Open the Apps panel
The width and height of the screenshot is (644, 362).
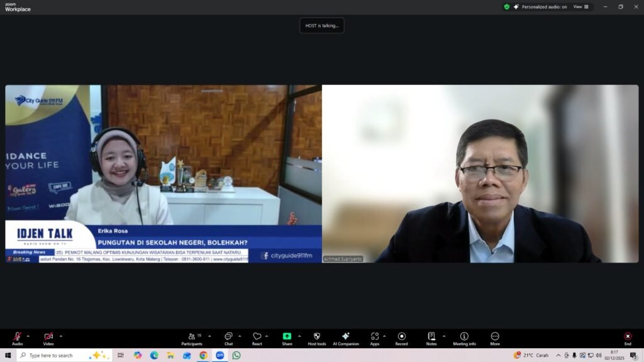click(x=375, y=338)
